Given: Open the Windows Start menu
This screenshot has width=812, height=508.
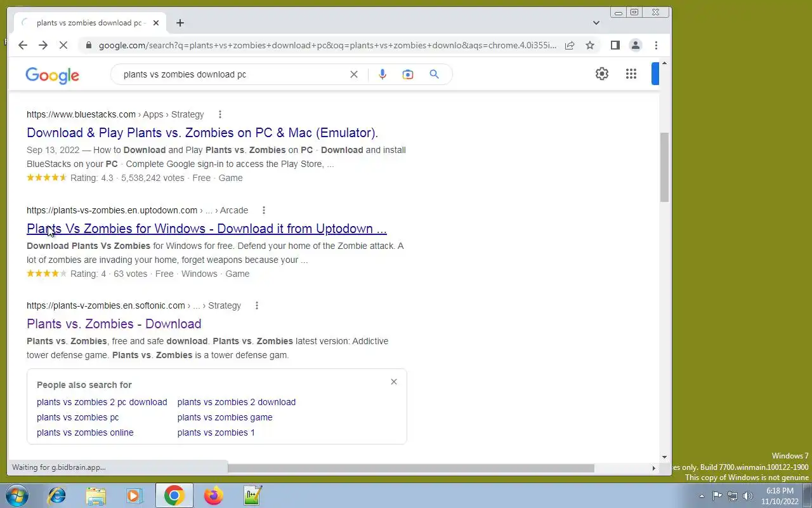Looking at the screenshot, I should (17, 495).
